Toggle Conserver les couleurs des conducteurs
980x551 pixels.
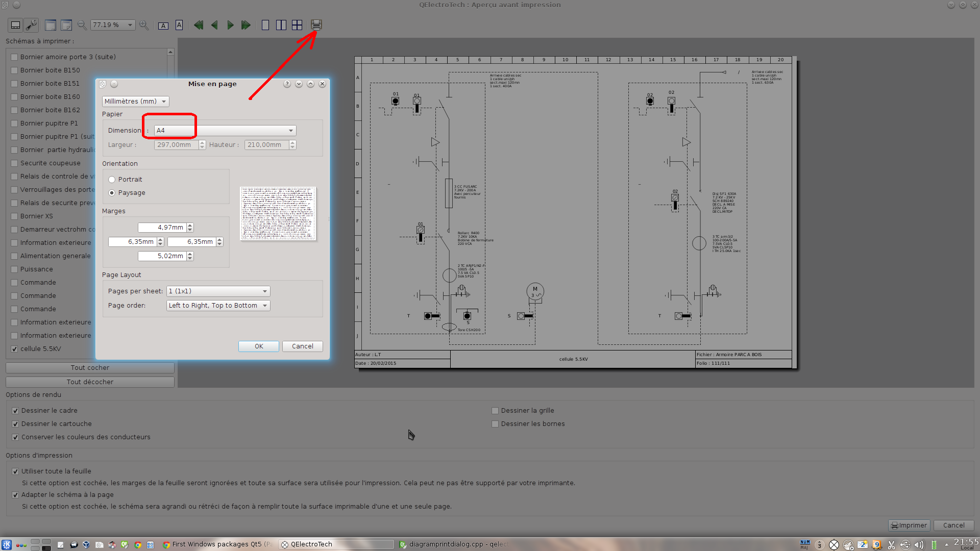[x=15, y=437]
